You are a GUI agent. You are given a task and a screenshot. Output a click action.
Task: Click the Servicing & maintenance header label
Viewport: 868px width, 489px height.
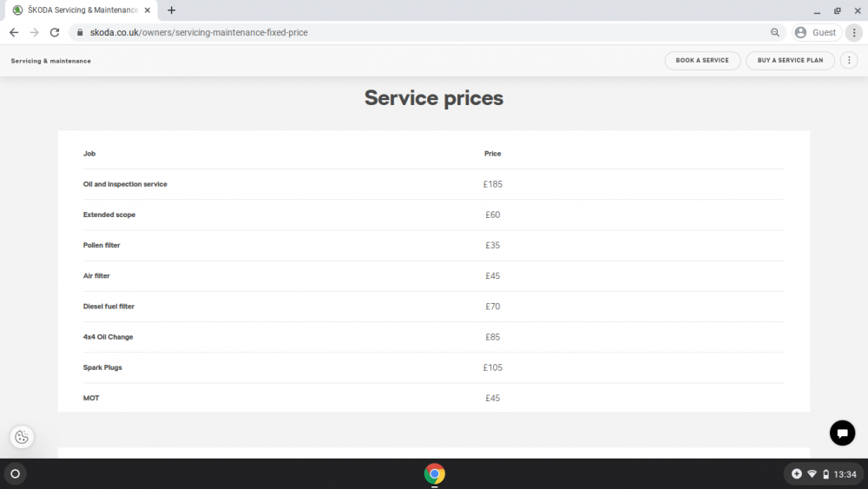point(51,61)
